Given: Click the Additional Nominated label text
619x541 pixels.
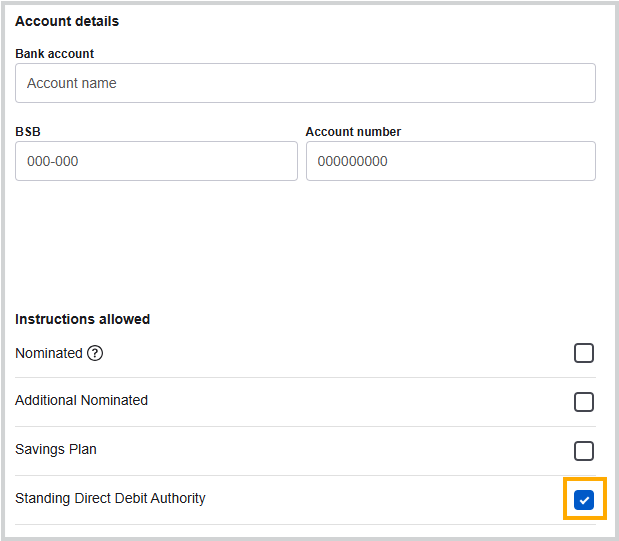Looking at the screenshot, I should (x=81, y=400).
